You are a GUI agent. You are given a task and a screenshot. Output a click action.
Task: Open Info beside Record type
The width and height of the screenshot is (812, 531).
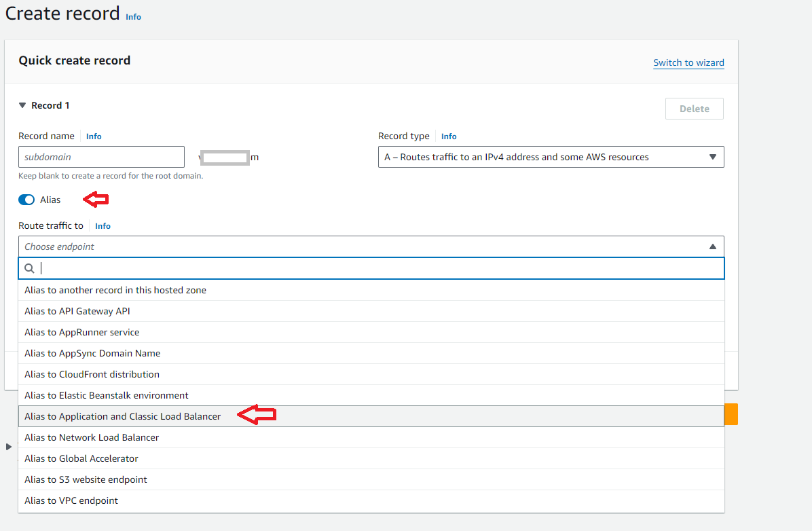pyautogui.click(x=449, y=136)
